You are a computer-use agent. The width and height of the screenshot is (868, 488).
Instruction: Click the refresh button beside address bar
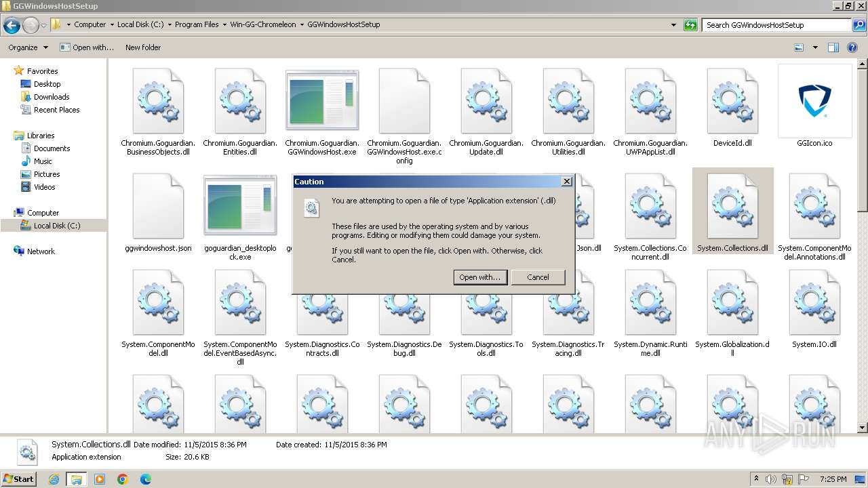pos(690,25)
